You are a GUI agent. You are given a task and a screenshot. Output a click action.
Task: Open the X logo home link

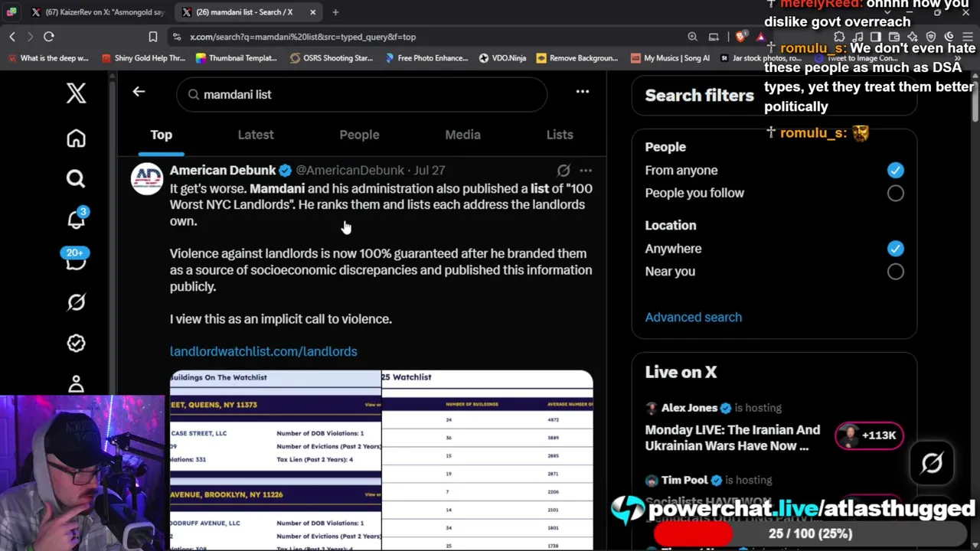point(76,93)
